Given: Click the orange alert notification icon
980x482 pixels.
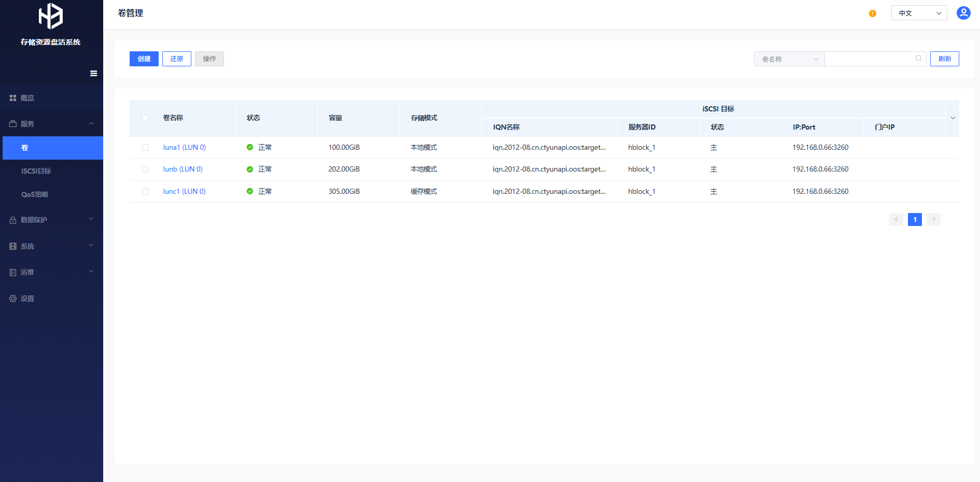Looking at the screenshot, I should click(x=872, y=13).
